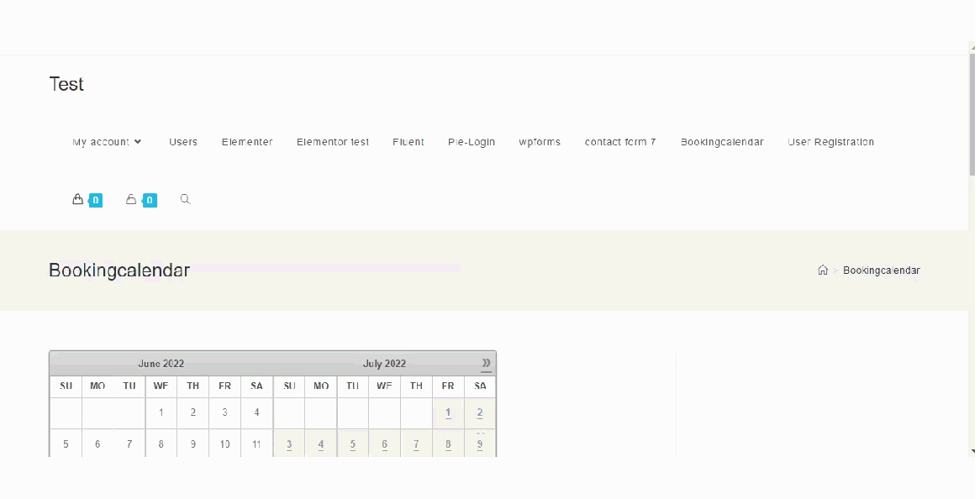Open the Fluent menu item

(408, 142)
